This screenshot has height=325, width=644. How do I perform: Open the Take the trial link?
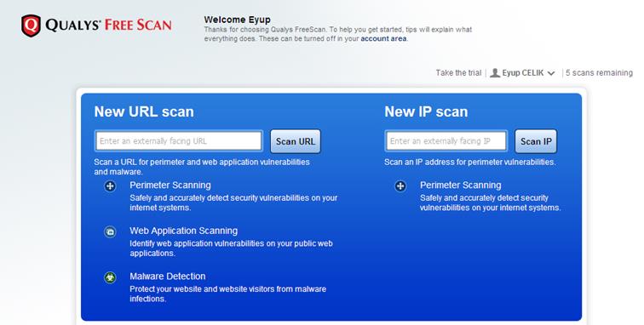point(458,73)
